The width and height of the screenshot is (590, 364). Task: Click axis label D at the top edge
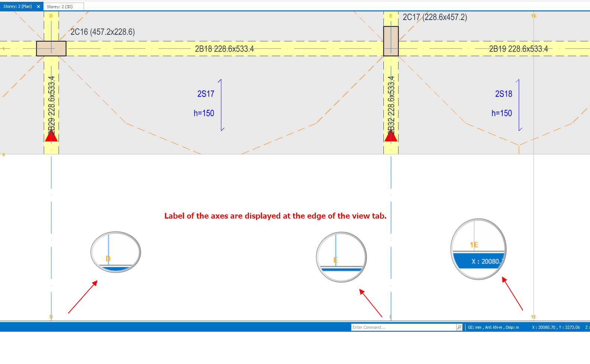click(x=51, y=16)
